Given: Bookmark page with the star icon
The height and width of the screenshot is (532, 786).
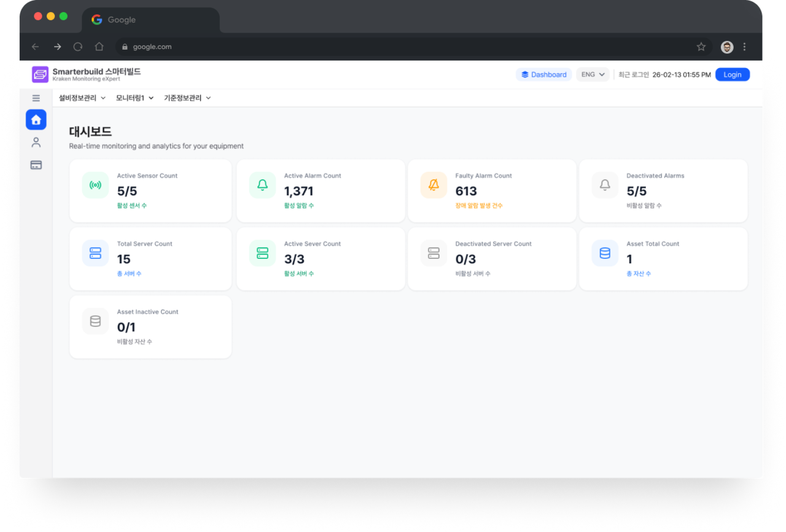Looking at the screenshot, I should pyautogui.click(x=701, y=47).
